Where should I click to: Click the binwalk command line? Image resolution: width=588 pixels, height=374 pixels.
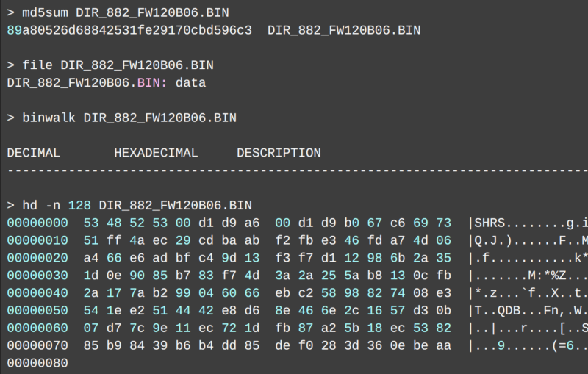tap(121, 118)
